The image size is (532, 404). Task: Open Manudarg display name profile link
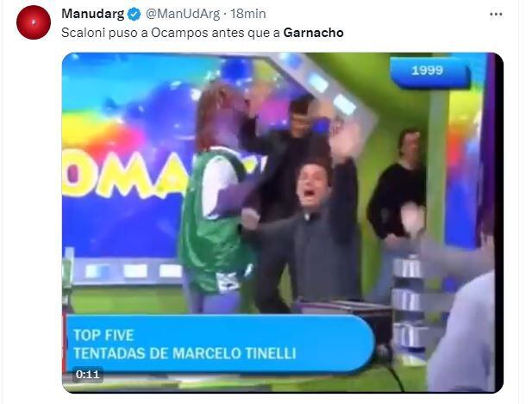coord(93,14)
